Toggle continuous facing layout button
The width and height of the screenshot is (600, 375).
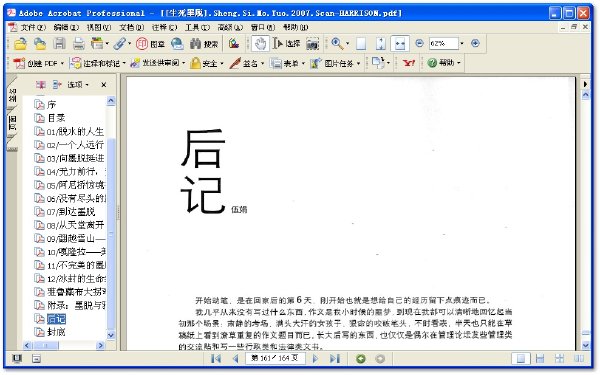[559, 359]
